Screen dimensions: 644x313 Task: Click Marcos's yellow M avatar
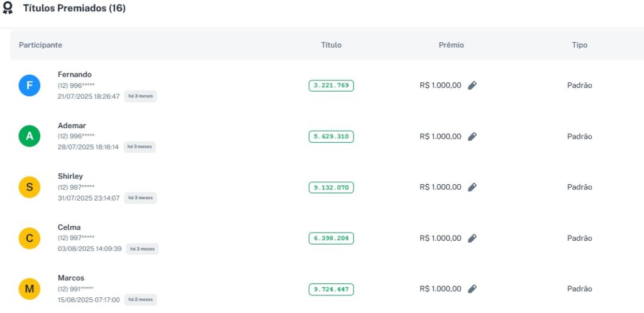pyautogui.click(x=30, y=288)
